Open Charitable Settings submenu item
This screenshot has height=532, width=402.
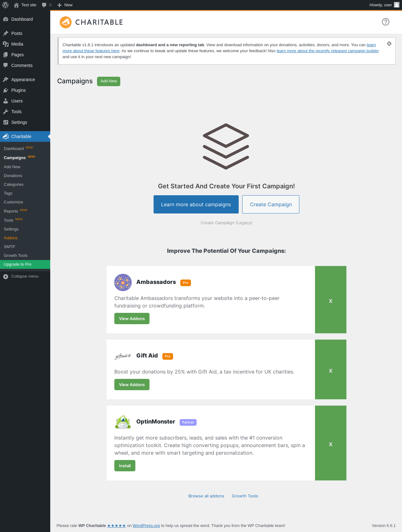(x=25, y=229)
